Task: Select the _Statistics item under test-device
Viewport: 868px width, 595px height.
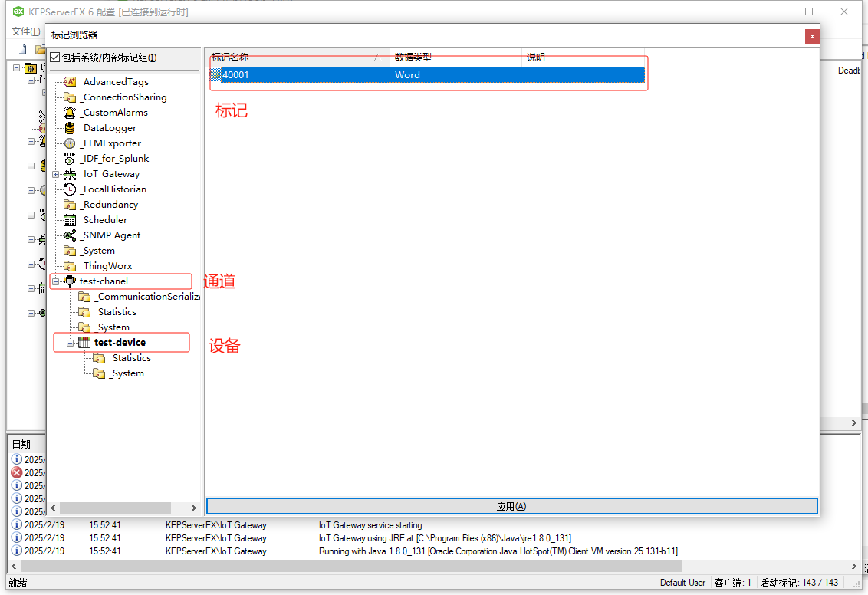Action: tap(131, 358)
